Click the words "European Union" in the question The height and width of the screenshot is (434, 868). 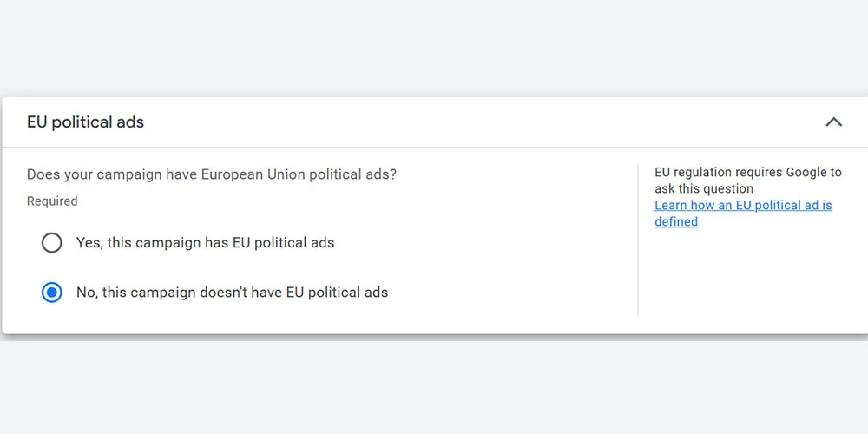click(x=250, y=174)
